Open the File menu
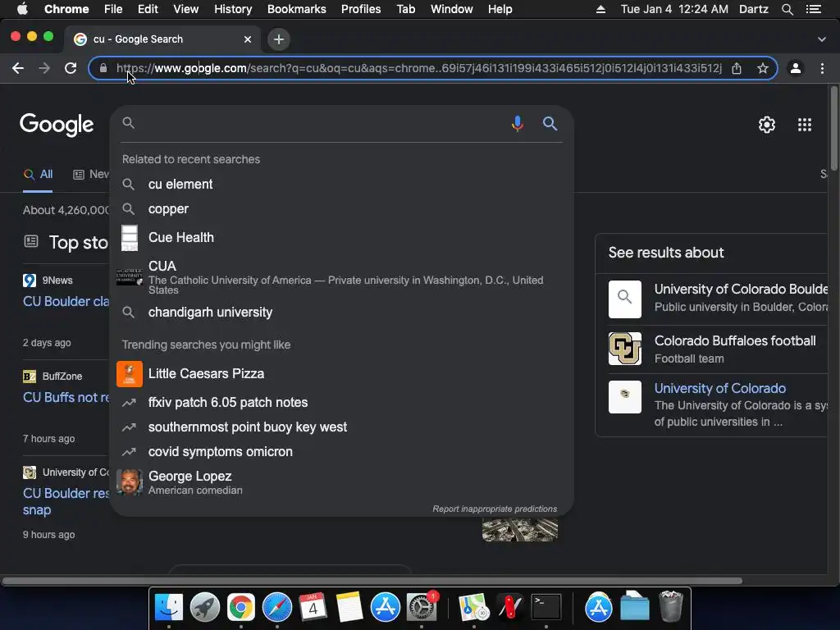Viewport: 840px width, 630px height. click(x=113, y=9)
